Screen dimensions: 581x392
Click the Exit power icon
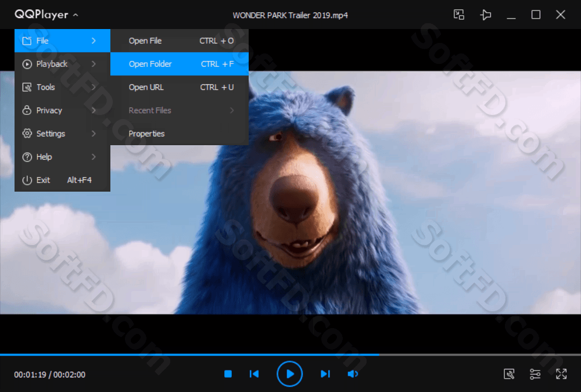point(27,181)
